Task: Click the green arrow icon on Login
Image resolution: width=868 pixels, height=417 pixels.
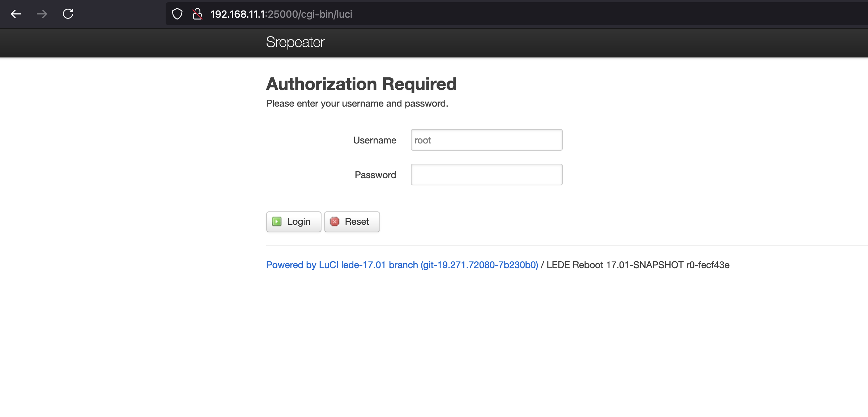Action: tap(277, 222)
